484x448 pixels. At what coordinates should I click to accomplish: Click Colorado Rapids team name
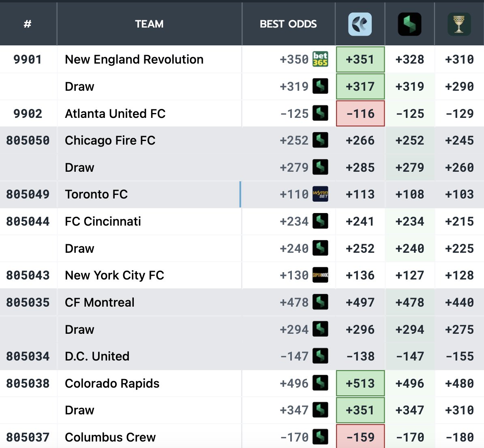112,384
